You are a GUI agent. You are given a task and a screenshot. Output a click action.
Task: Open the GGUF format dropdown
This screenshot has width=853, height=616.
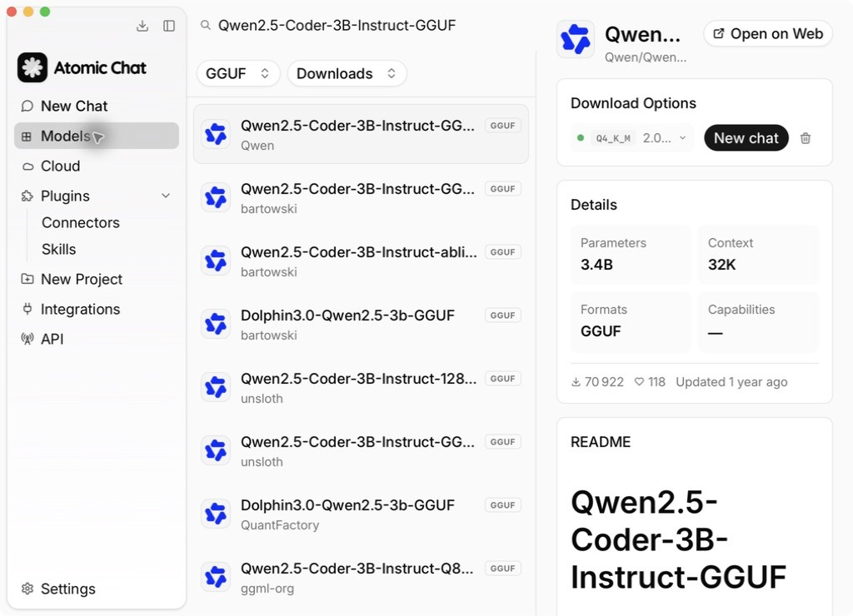238,73
